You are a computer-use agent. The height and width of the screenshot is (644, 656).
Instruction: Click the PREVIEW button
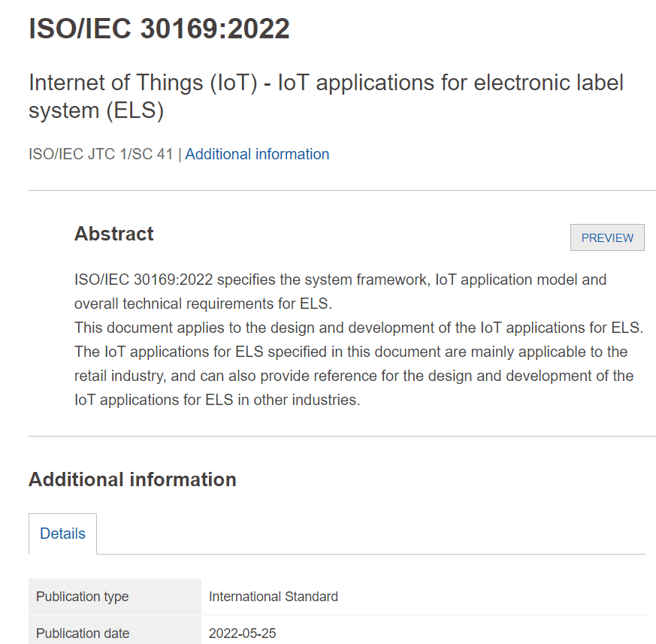[x=607, y=237]
